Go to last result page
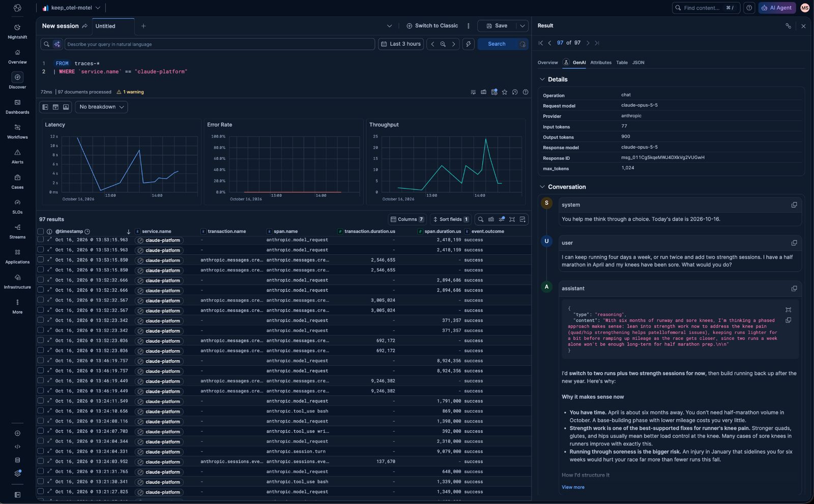 597,43
